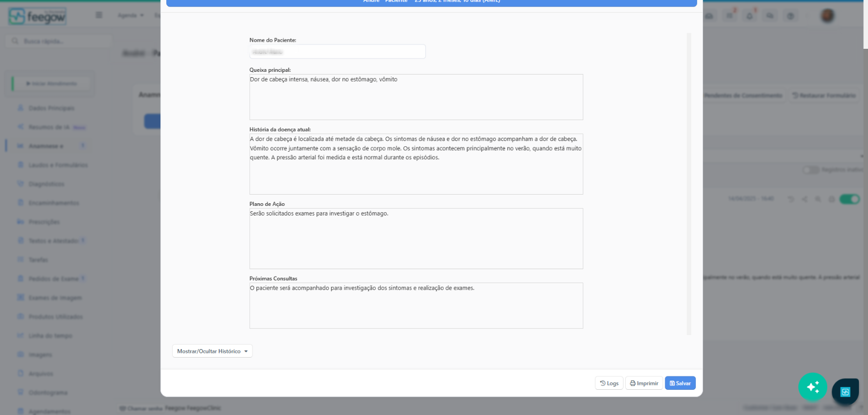
Task: Open Resumos de IA in the sidebar
Action: [49, 127]
